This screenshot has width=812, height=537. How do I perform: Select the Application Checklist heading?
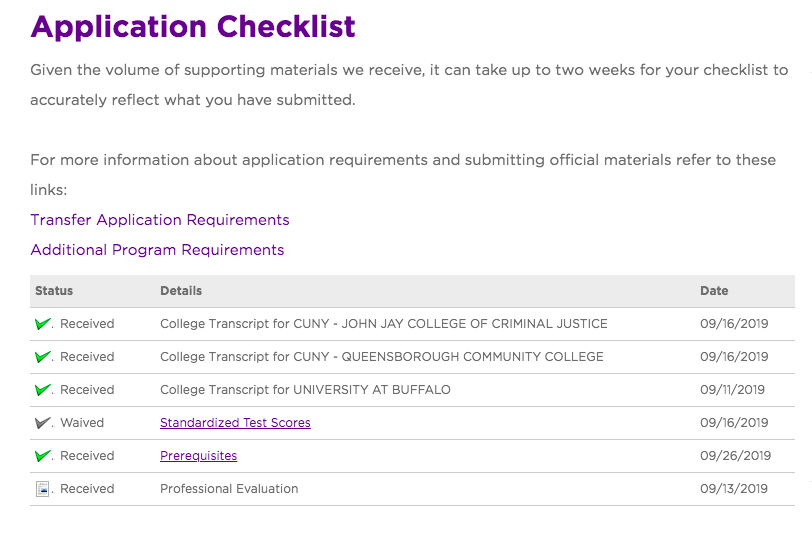click(193, 27)
